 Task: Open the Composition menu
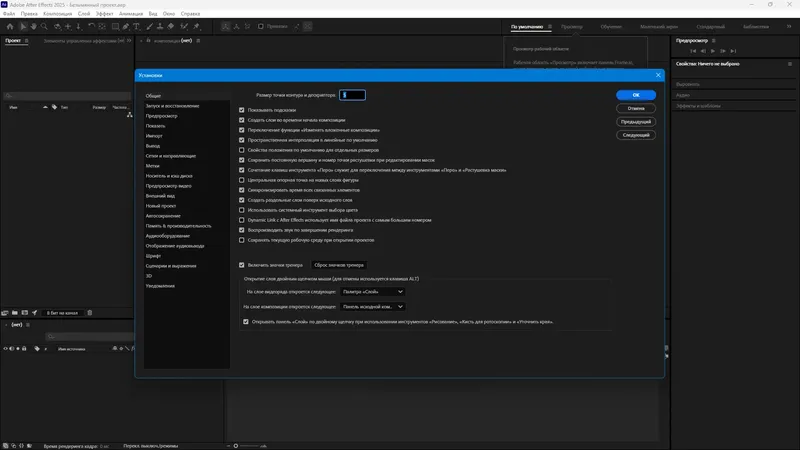pyautogui.click(x=57, y=14)
